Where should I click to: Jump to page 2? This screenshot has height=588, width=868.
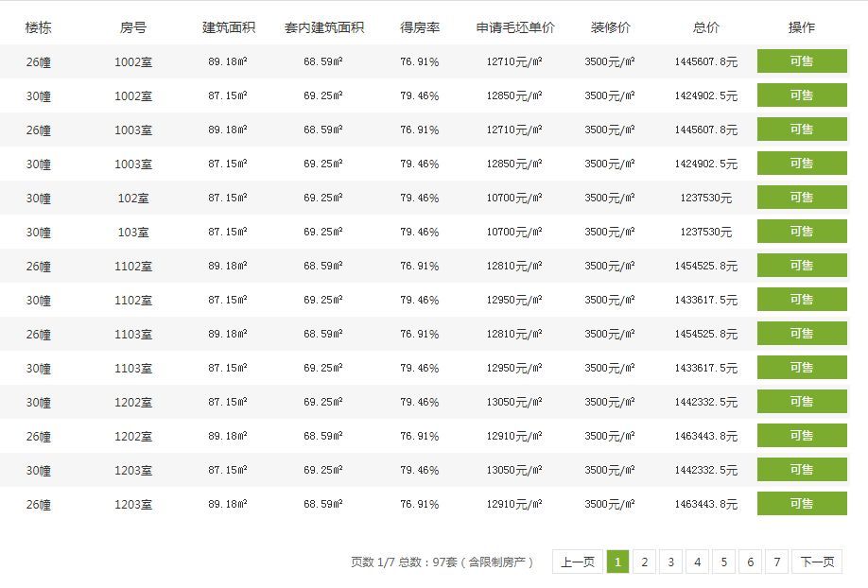tap(644, 562)
